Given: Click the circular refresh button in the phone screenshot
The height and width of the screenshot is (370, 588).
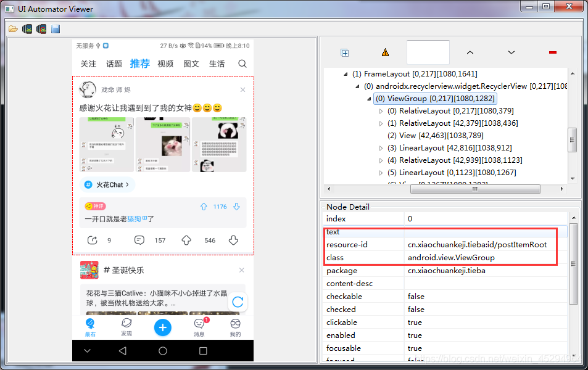Looking at the screenshot, I should [238, 302].
